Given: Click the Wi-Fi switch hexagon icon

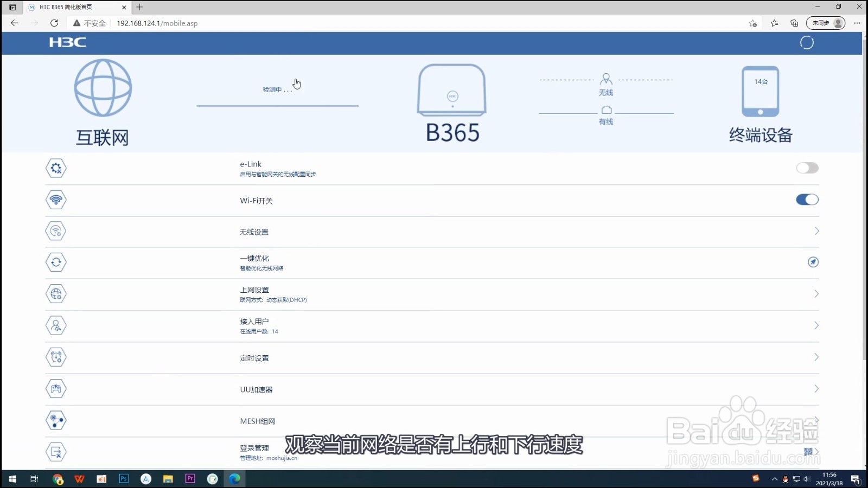Looking at the screenshot, I should (x=56, y=200).
